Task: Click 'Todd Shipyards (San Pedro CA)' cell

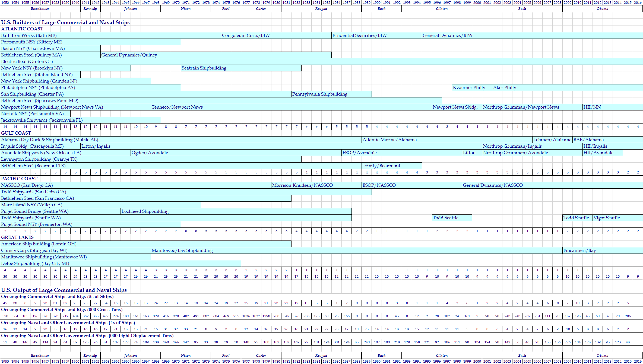Action: pos(186,192)
